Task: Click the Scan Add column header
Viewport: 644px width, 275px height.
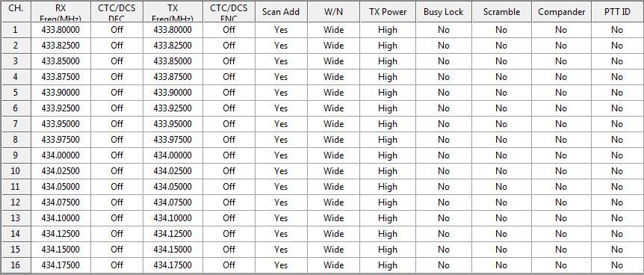Action: pyautogui.click(x=281, y=12)
